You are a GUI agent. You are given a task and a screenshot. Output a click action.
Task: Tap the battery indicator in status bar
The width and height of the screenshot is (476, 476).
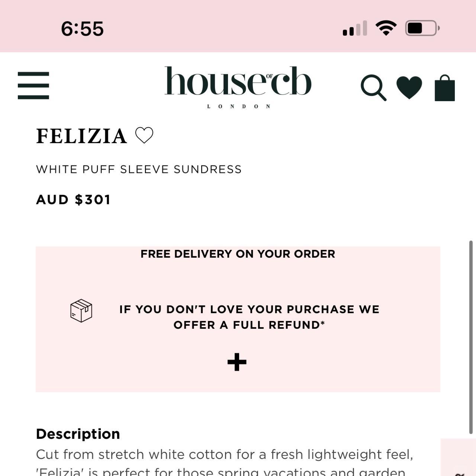point(421,27)
